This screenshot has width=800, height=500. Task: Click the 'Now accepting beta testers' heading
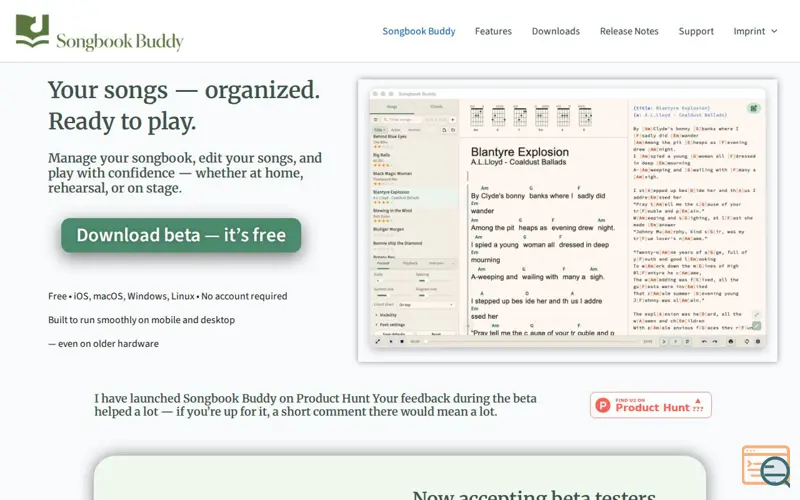pos(534,495)
